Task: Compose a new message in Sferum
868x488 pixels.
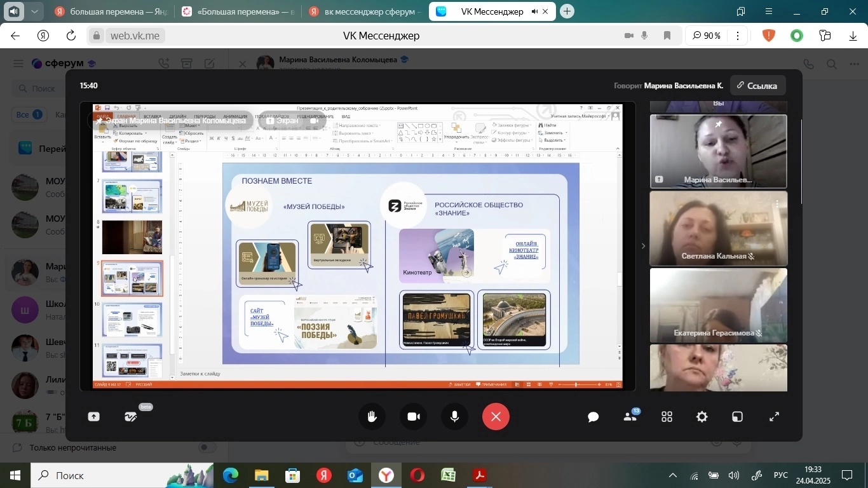Action: tap(210, 64)
